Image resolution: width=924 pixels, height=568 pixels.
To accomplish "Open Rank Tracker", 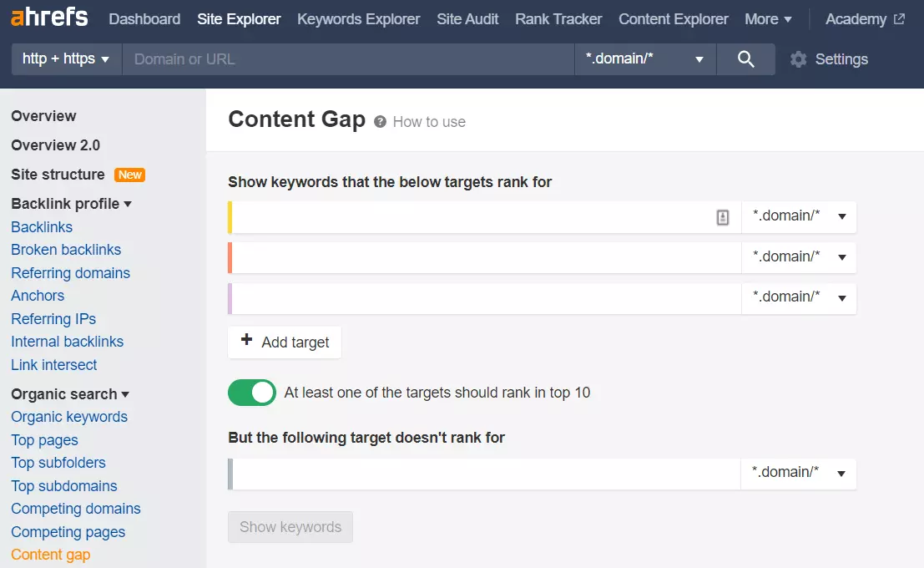I will 558,19.
